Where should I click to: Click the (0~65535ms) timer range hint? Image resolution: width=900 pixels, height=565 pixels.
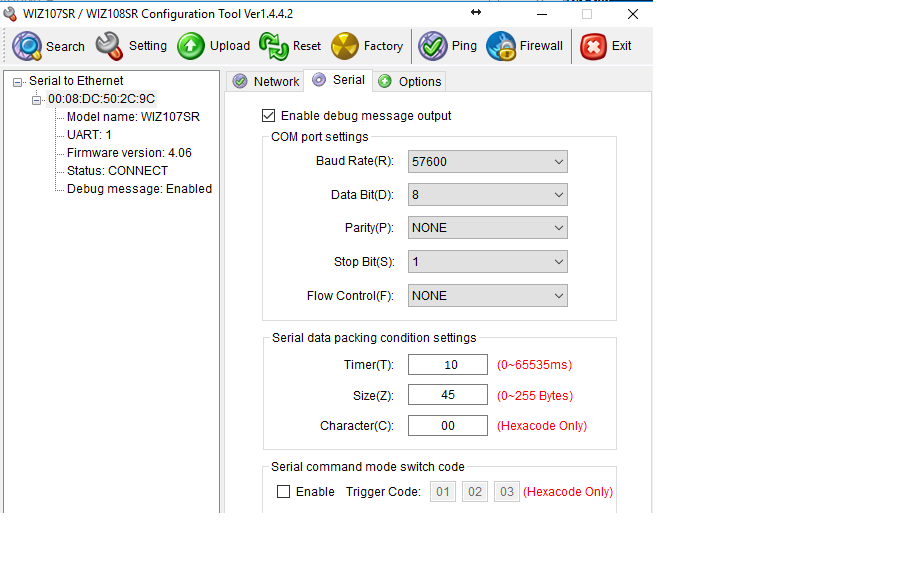[534, 365]
